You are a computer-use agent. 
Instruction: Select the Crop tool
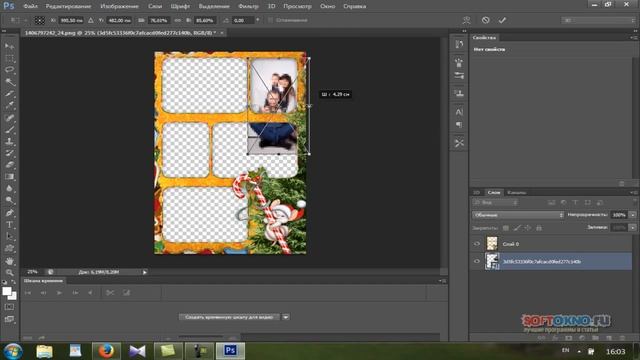[x=9, y=93]
